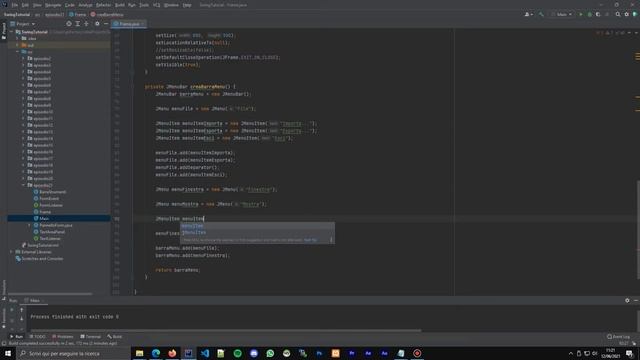
Task: Open the View menu
Action: (37, 5)
